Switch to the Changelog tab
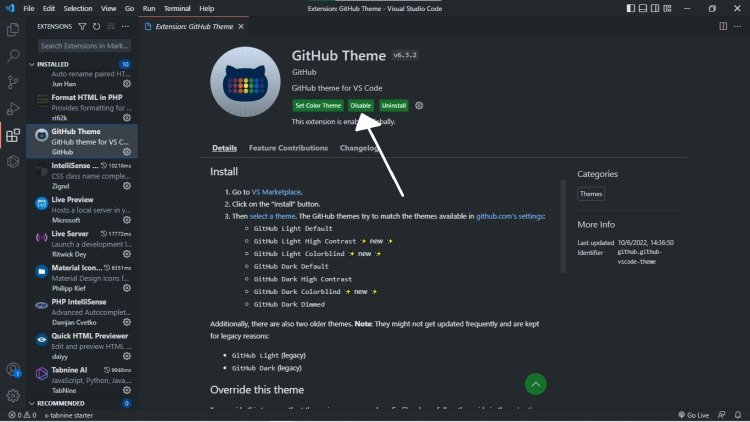This screenshot has height=422, width=750. tap(359, 148)
